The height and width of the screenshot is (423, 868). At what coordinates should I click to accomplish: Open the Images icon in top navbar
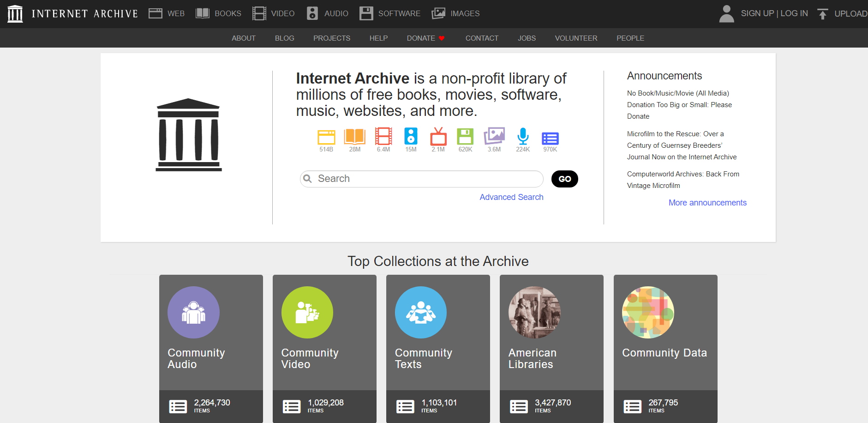438,13
